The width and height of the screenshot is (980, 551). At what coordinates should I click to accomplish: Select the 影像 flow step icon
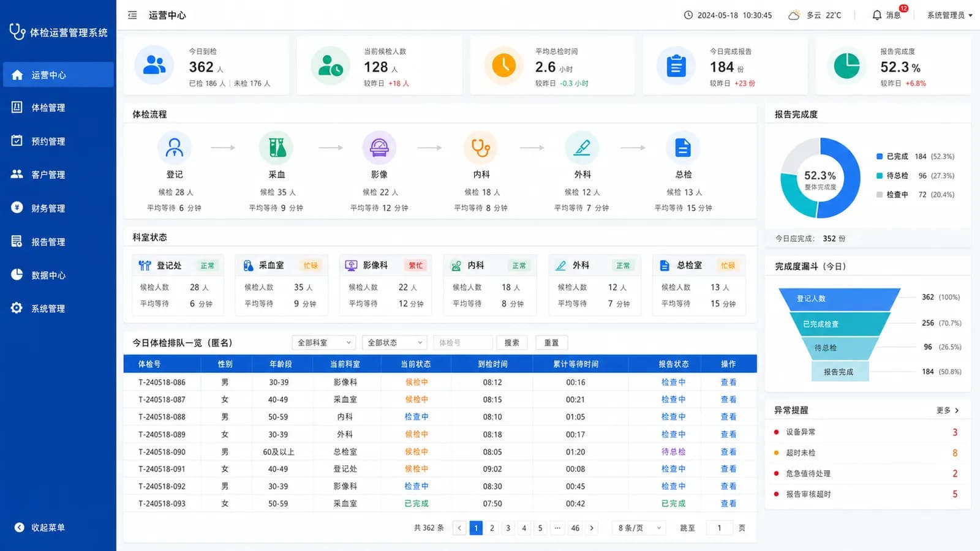379,148
